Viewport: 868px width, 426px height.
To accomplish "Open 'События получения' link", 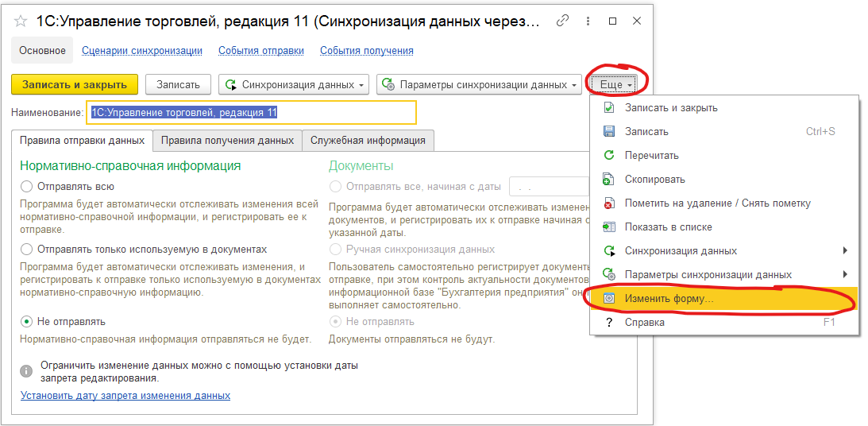I will [366, 50].
